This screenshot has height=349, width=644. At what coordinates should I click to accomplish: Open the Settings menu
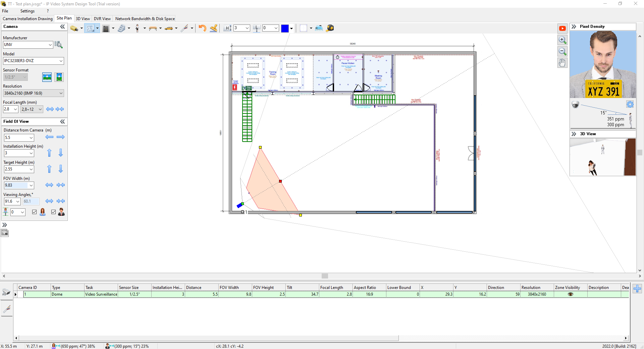coord(27,11)
